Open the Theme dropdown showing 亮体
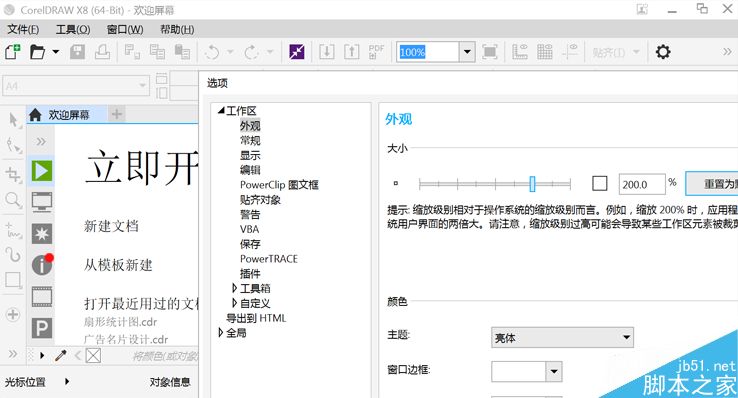The height and width of the screenshot is (398, 738). click(562, 337)
